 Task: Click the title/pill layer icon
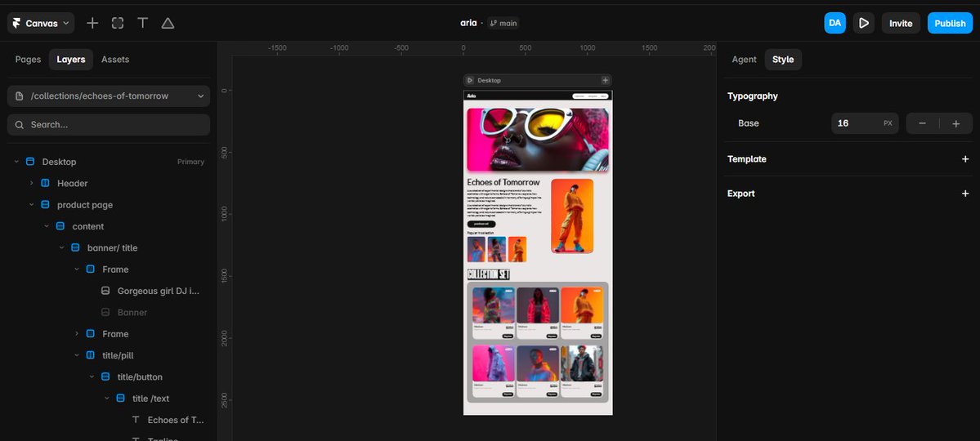point(91,355)
